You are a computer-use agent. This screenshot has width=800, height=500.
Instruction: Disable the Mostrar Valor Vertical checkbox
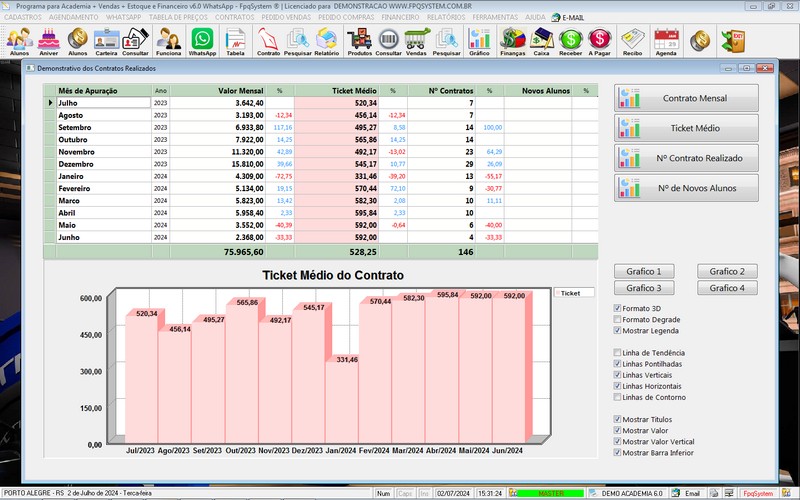[x=617, y=442]
